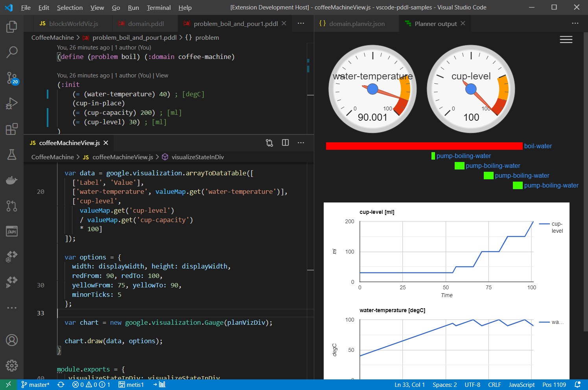Click the first pump-boiling-water action link
Screen dimensions: 588x390
click(464, 156)
